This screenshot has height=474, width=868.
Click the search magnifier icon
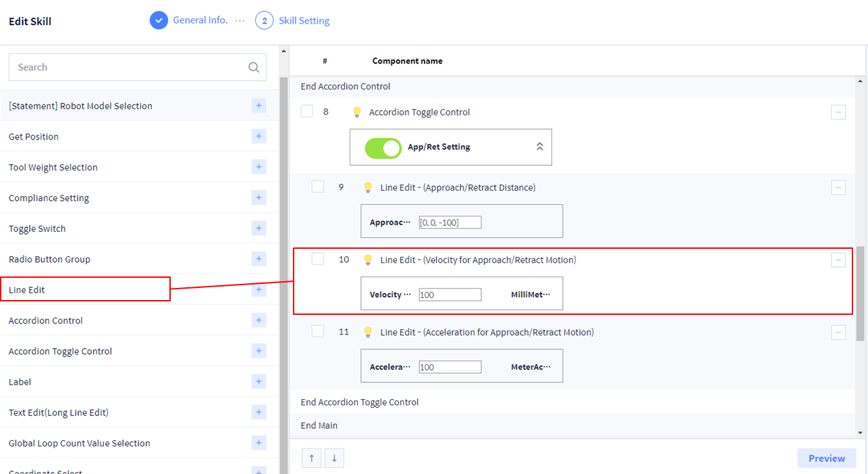(x=254, y=67)
